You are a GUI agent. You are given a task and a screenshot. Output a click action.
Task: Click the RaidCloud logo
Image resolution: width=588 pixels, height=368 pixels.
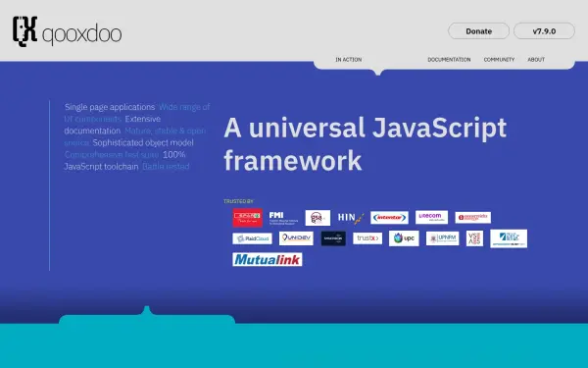coord(252,238)
